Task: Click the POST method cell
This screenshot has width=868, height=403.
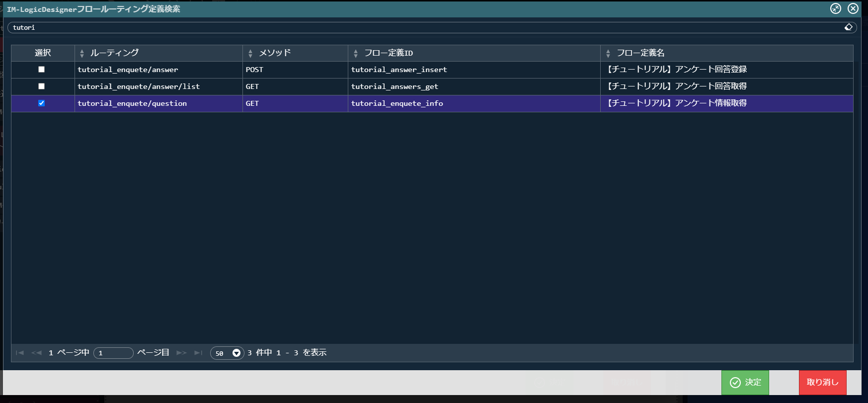Action: 295,70
